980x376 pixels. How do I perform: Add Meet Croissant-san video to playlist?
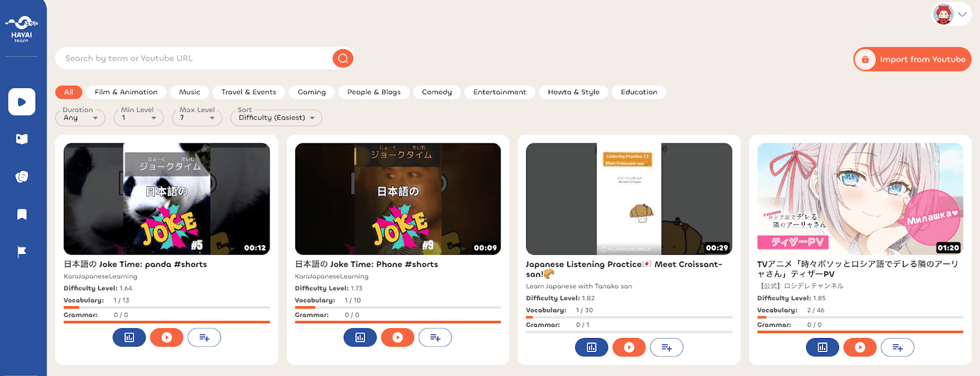pyautogui.click(x=666, y=347)
